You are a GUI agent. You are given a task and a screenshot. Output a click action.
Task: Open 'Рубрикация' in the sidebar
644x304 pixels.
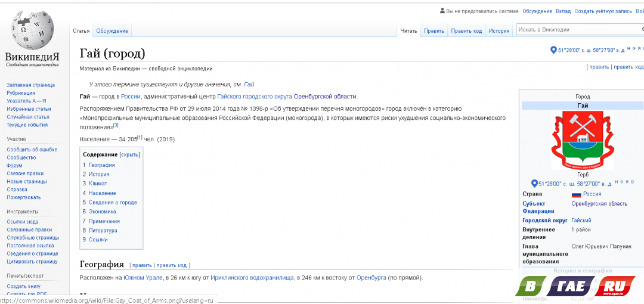coord(20,93)
